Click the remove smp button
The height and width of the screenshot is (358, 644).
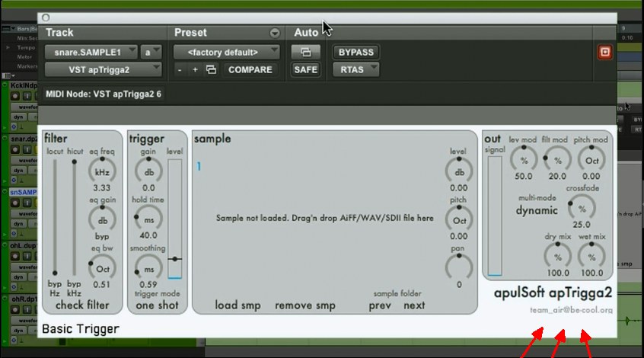click(305, 305)
